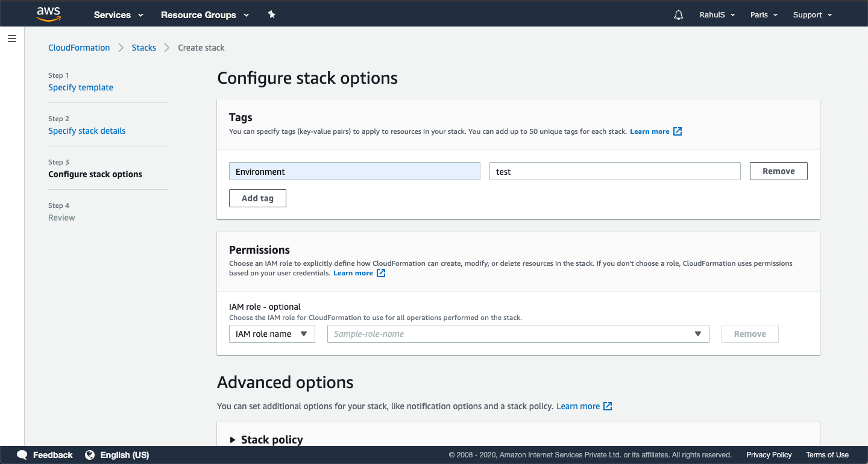
Task: Open the notifications bell
Action: pos(679,15)
